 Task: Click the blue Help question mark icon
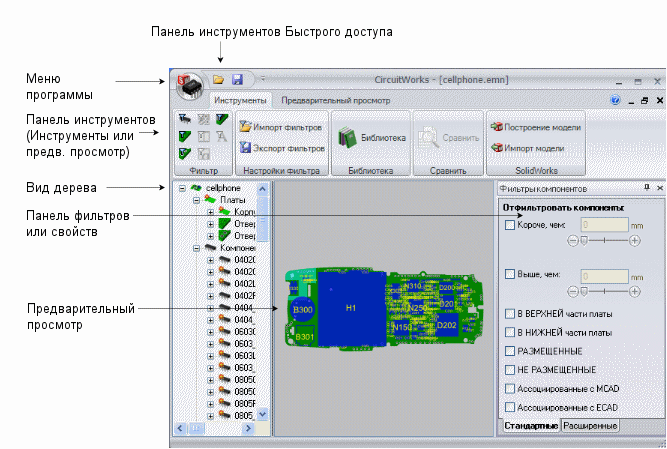[615, 100]
